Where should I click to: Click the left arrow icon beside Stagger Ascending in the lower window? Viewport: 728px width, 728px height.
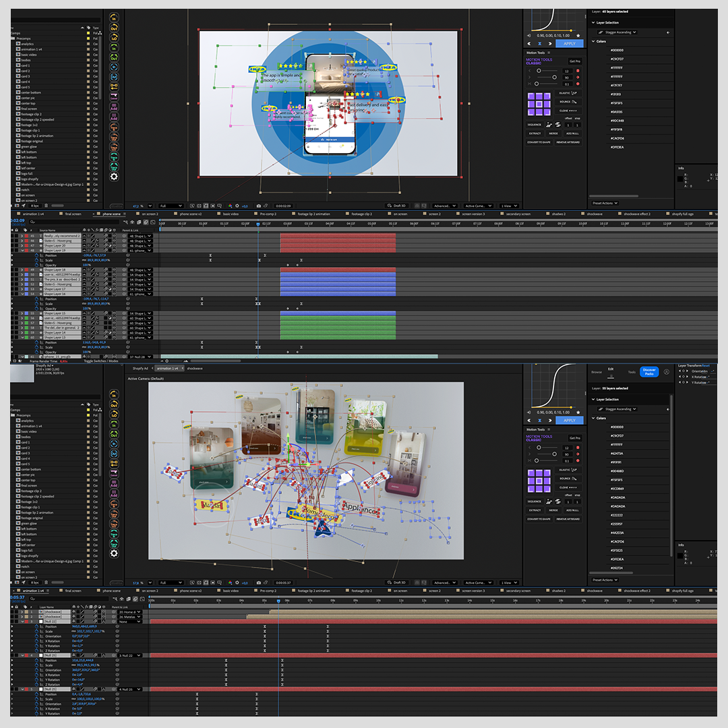tap(668, 409)
